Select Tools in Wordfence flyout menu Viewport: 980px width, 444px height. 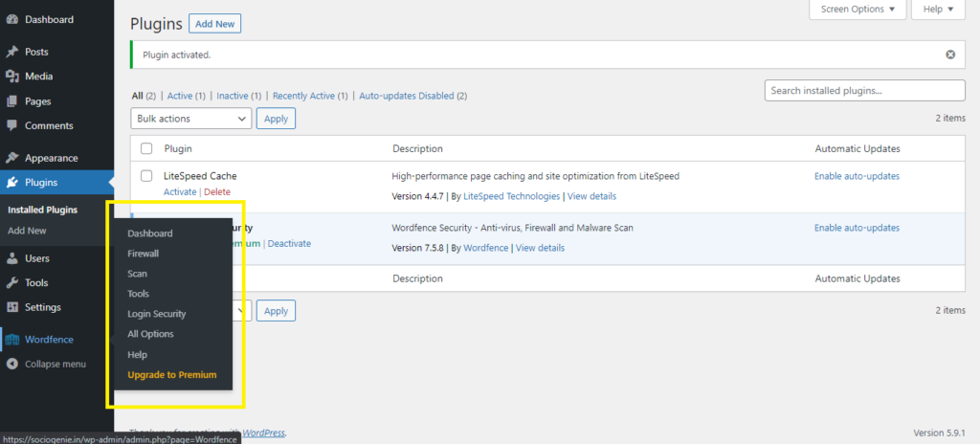click(x=138, y=294)
